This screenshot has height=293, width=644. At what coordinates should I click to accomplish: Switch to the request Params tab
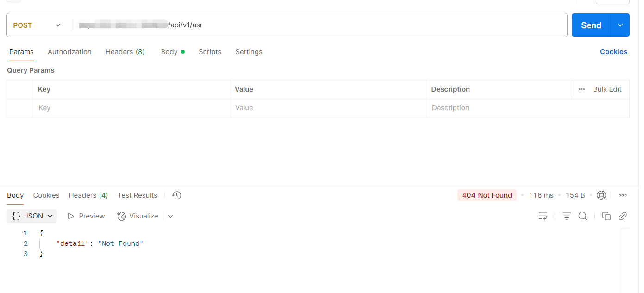click(x=21, y=52)
